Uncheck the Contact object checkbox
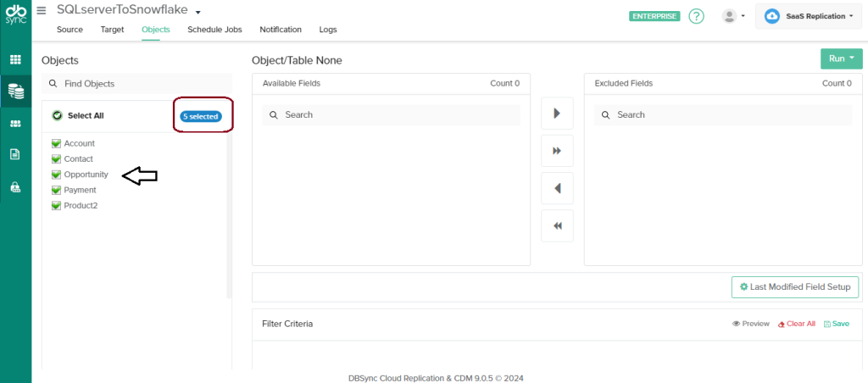 (x=56, y=158)
